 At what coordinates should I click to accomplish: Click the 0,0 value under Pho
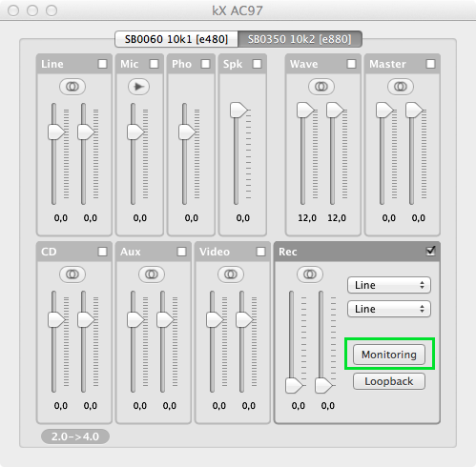point(192,218)
